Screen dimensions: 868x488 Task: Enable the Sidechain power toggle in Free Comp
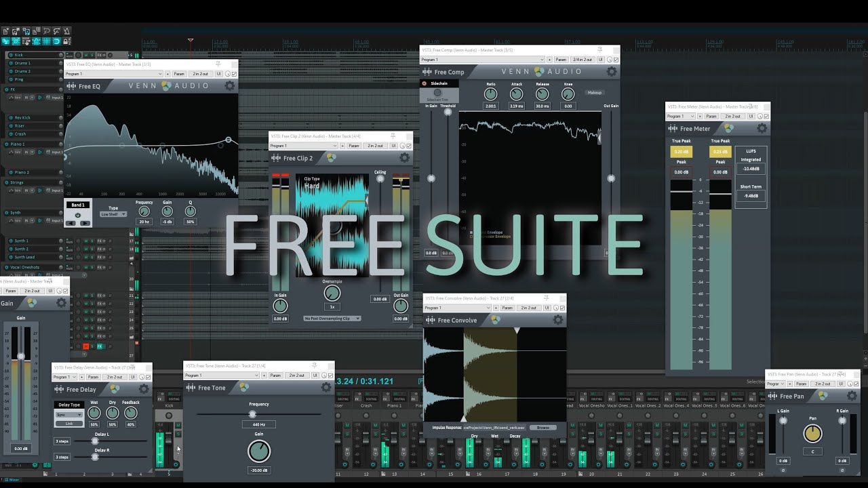425,83
